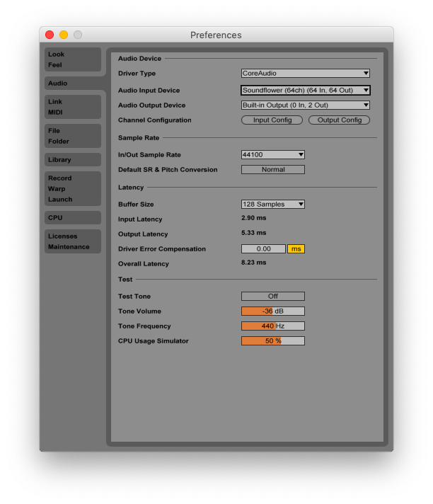This screenshot has width=433, height=504.
Task: Click the Input Config button
Action: coord(272,120)
